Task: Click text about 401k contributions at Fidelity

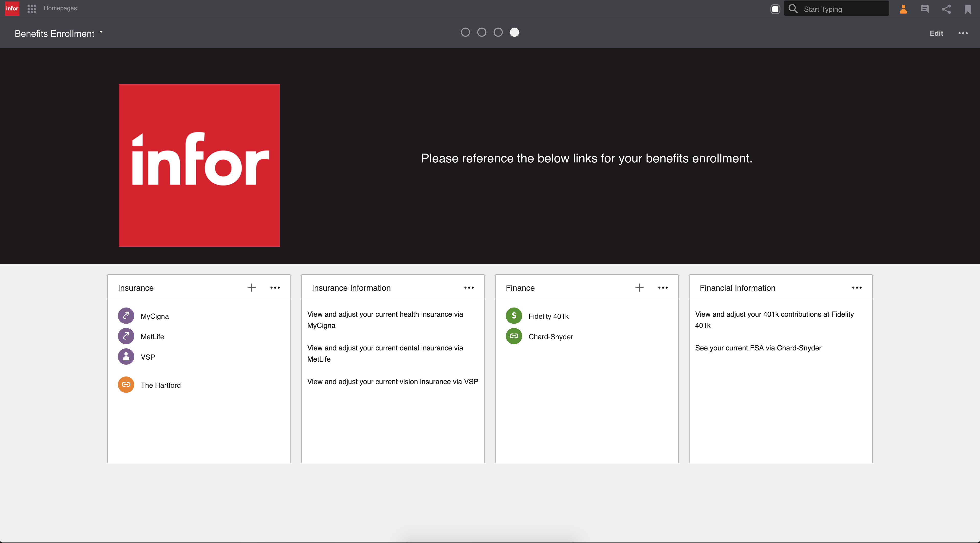Action: tap(774, 320)
